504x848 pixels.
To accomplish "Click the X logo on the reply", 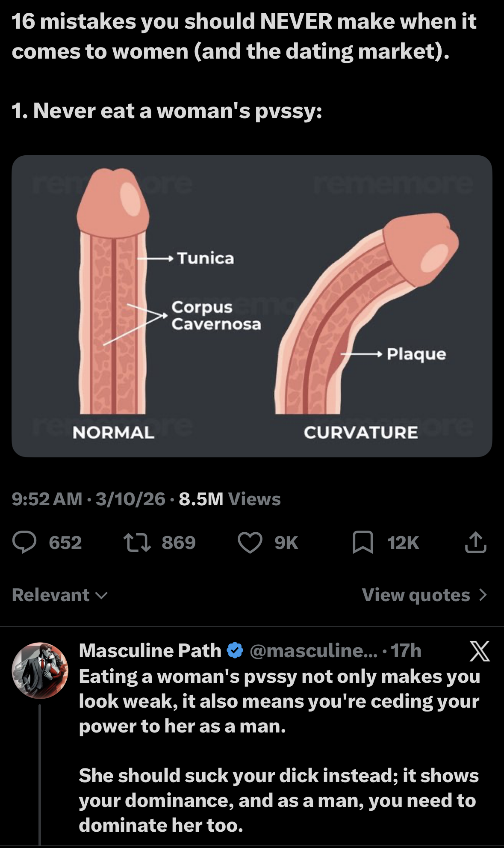I will (479, 651).
